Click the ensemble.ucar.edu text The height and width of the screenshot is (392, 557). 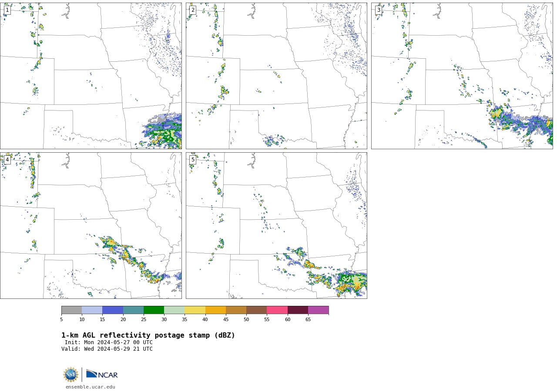(91, 387)
